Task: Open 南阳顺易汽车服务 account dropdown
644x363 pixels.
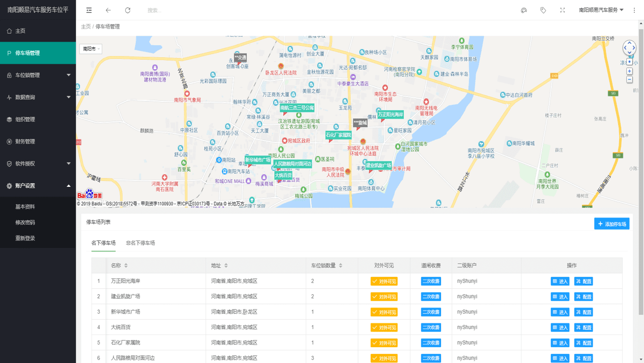Action: 601,10
